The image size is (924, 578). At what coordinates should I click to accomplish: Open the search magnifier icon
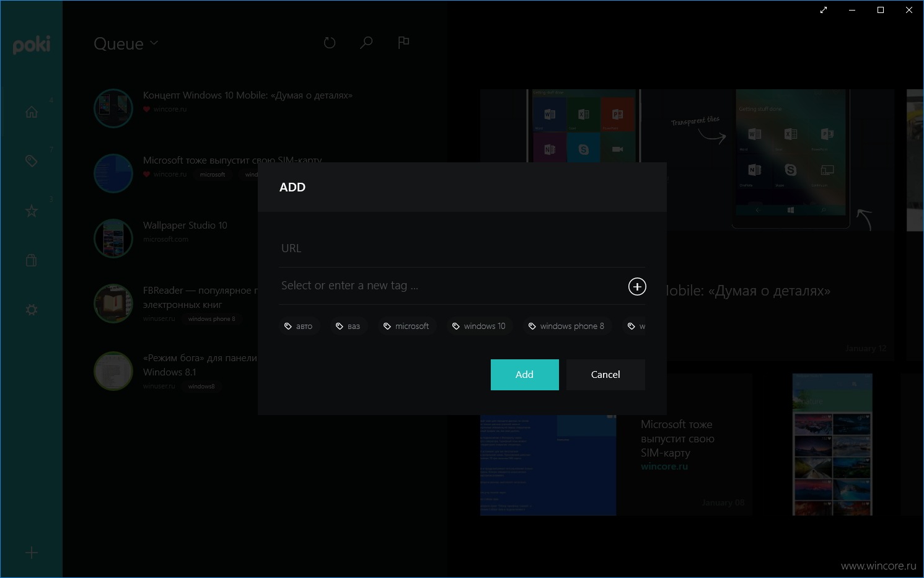pos(366,43)
